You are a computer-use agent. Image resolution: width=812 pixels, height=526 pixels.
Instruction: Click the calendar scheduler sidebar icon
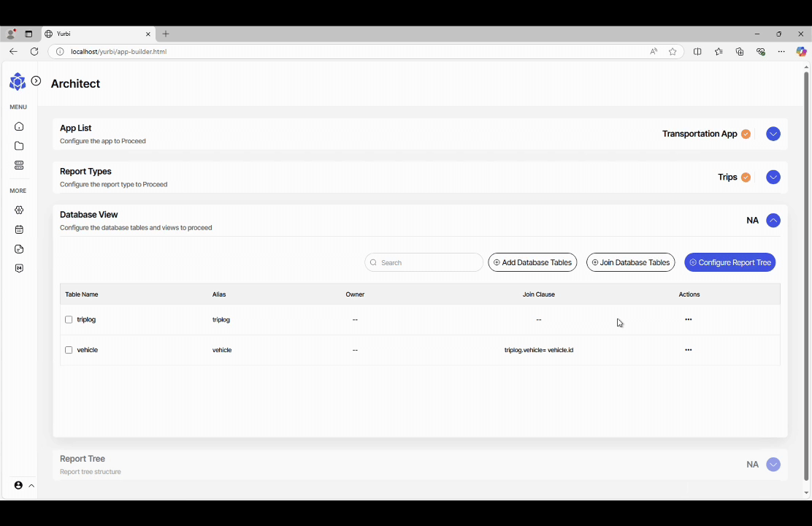pyautogui.click(x=19, y=229)
